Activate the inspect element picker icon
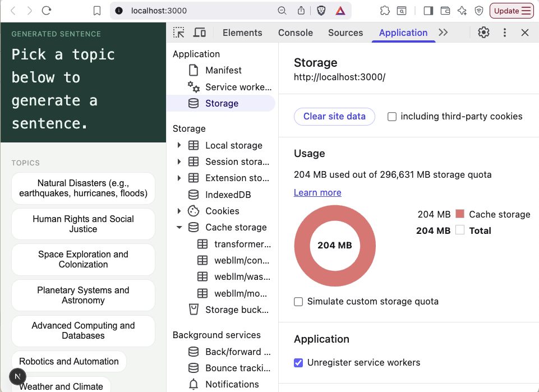 (x=179, y=33)
